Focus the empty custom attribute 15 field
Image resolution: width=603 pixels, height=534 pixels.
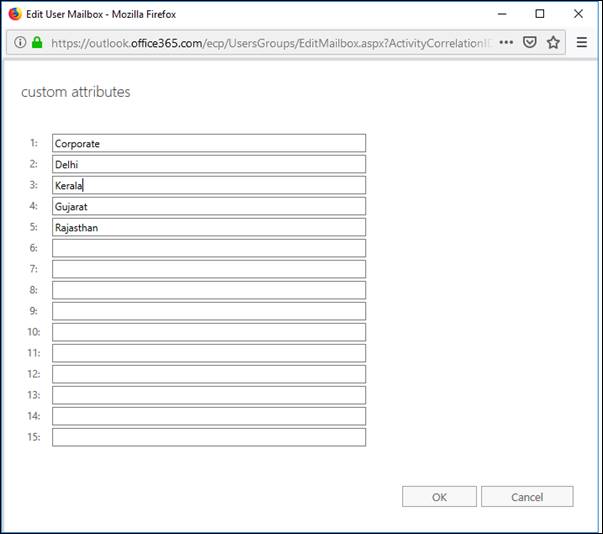(209, 437)
